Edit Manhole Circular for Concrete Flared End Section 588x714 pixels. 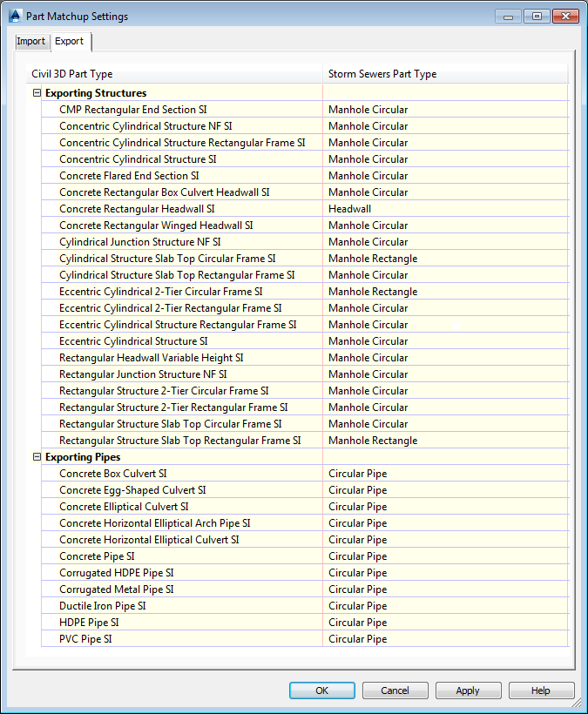(x=445, y=176)
